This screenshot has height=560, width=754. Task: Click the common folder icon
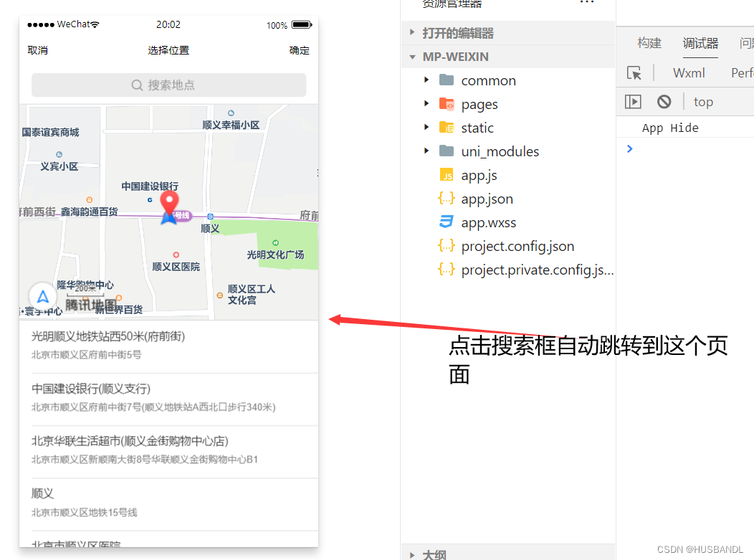[x=447, y=80]
